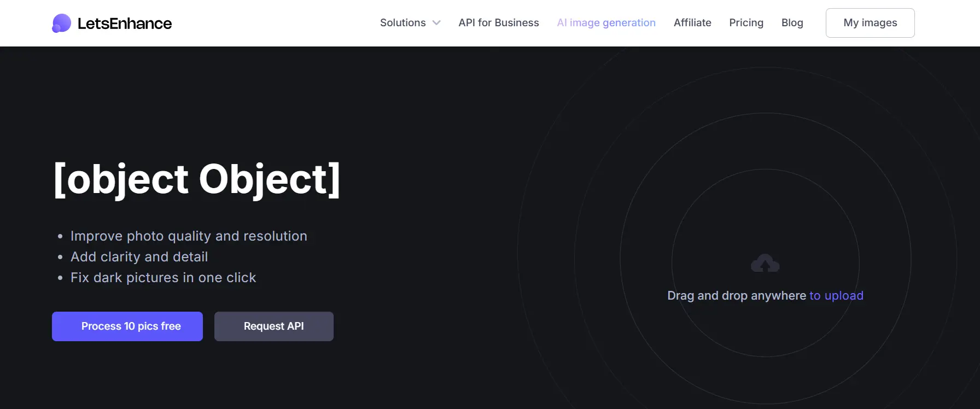Screen dimensions: 980x409
Task: Click the 'to upload' link
Action: click(836, 296)
